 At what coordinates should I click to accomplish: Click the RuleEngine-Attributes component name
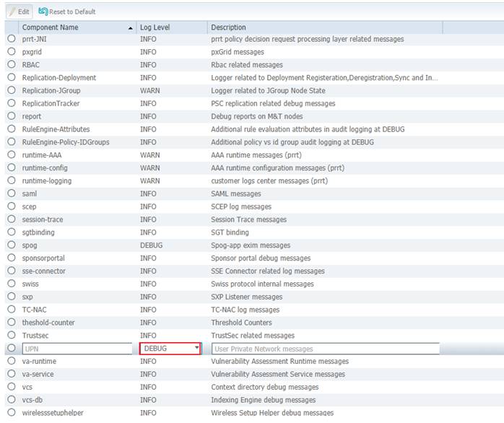point(56,129)
